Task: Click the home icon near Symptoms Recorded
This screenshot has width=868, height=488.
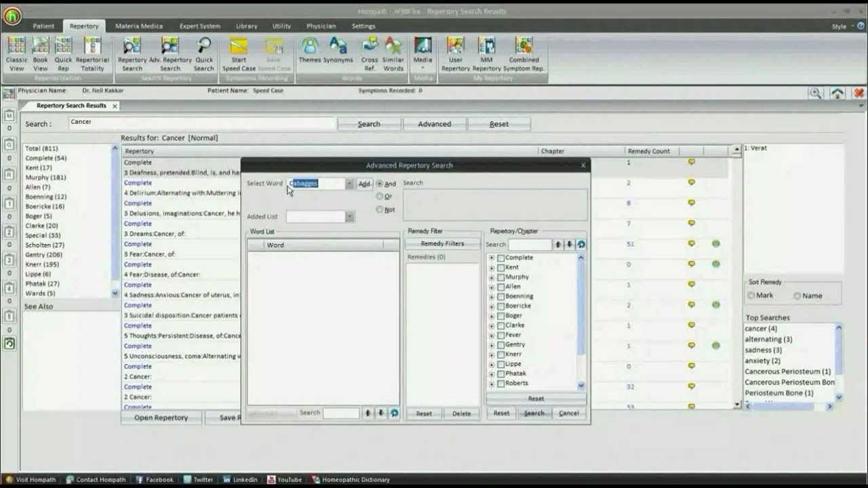Action: coord(837,94)
